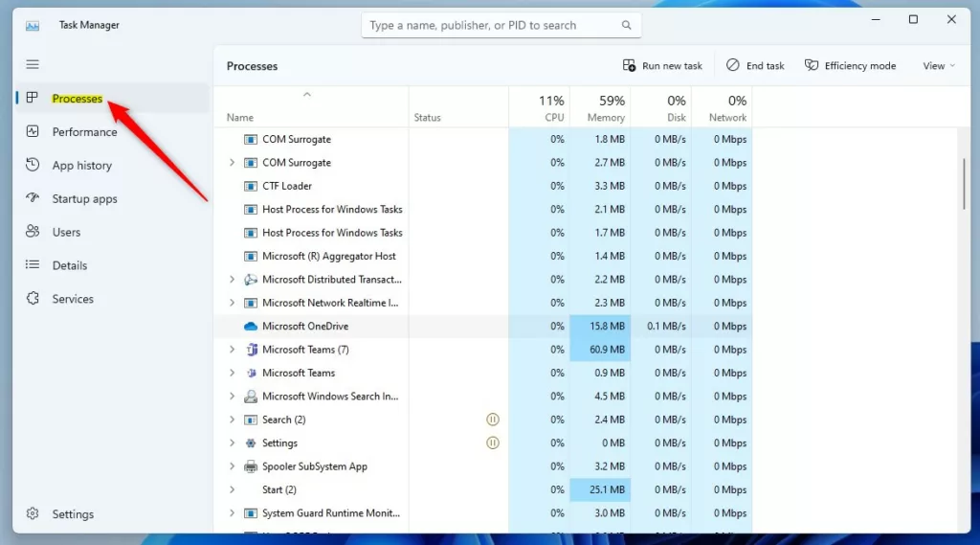The image size is (980, 545).
Task: Expand System Guard Runtime Monitor row
Action: [232, 513]
